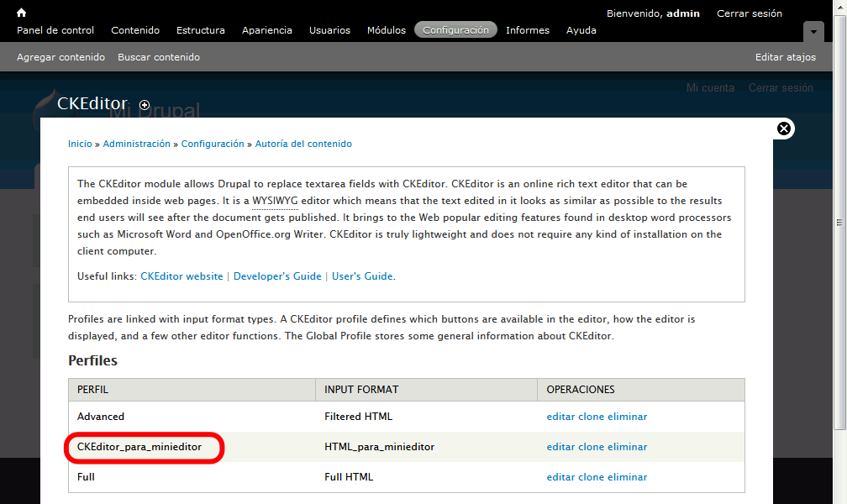Click the browser scrollbar up arrow
The image size is (847, 504).
coord(840,6)
